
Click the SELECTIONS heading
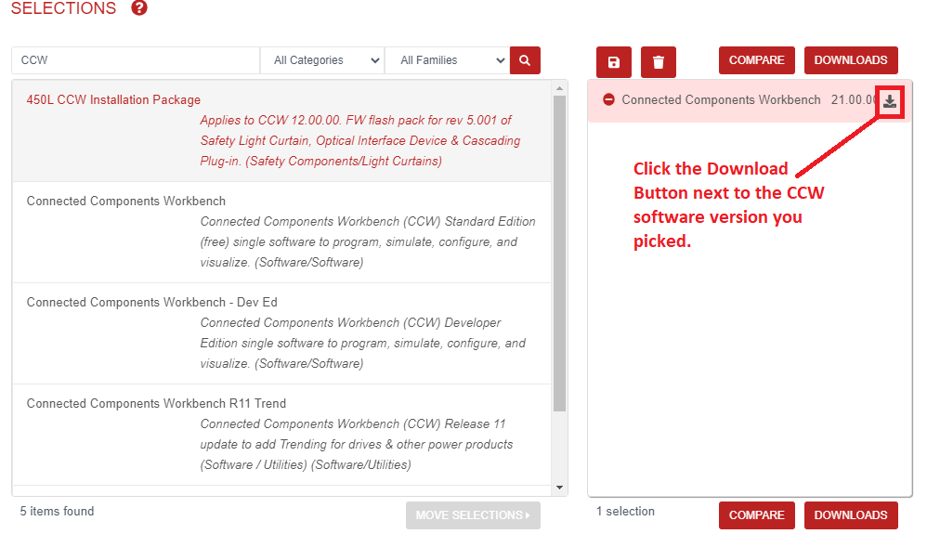pos(64,8)
